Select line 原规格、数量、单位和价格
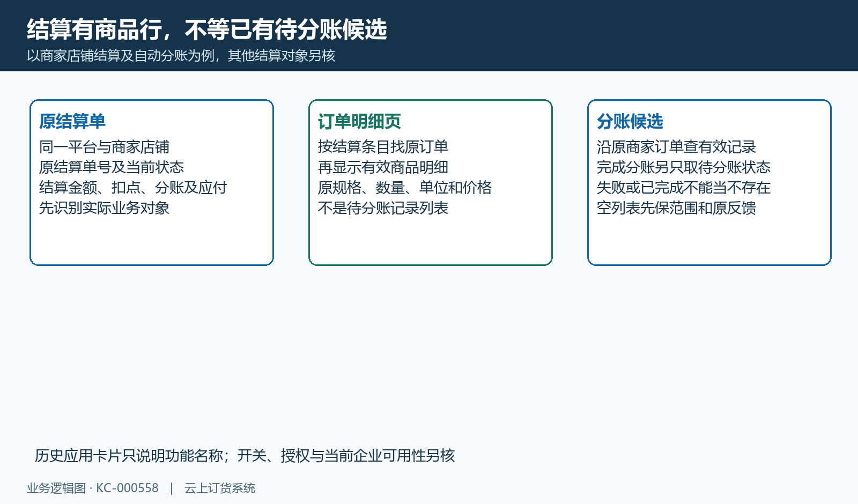 (405, 188)
